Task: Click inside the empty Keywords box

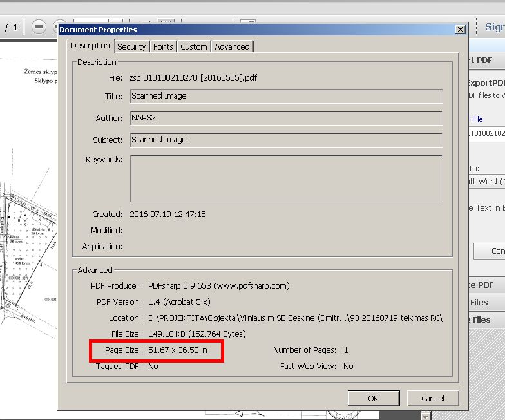Action: pyautogui.click(x=286, y=178)
